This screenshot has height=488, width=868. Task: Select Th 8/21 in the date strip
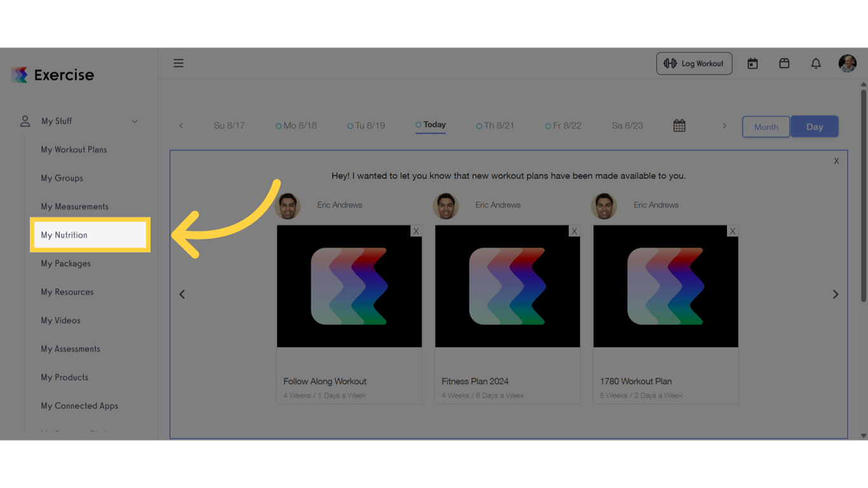[x=496, y=126]
